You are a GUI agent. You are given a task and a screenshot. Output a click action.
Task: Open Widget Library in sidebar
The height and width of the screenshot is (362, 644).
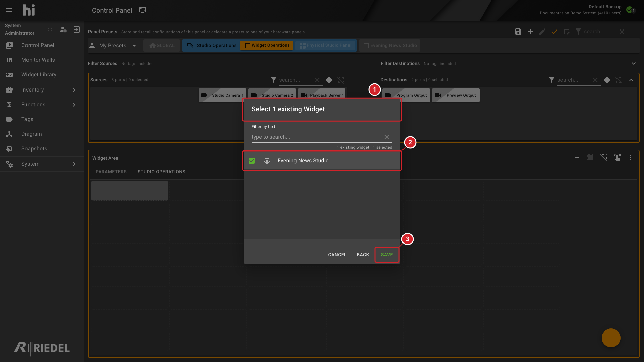click(42, 75)
